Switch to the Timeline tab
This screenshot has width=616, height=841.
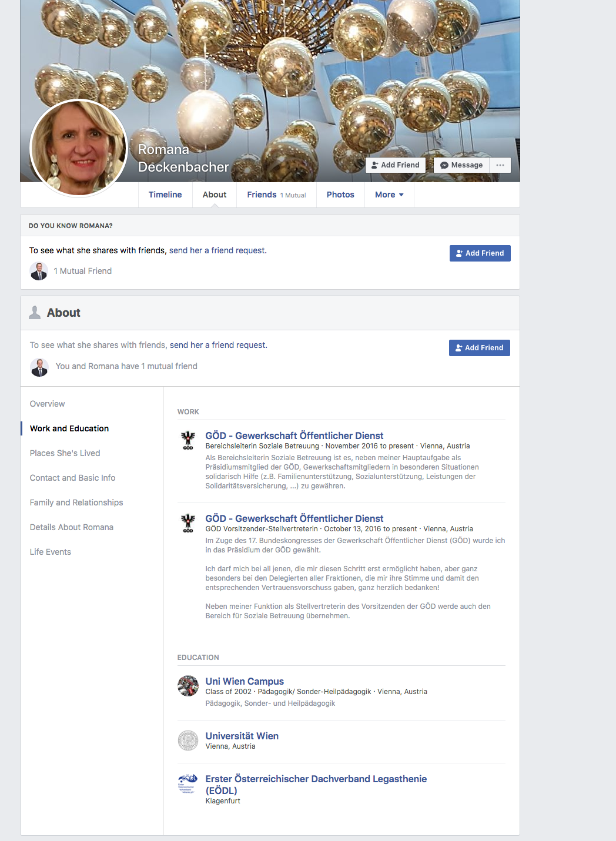coord(165,195)
